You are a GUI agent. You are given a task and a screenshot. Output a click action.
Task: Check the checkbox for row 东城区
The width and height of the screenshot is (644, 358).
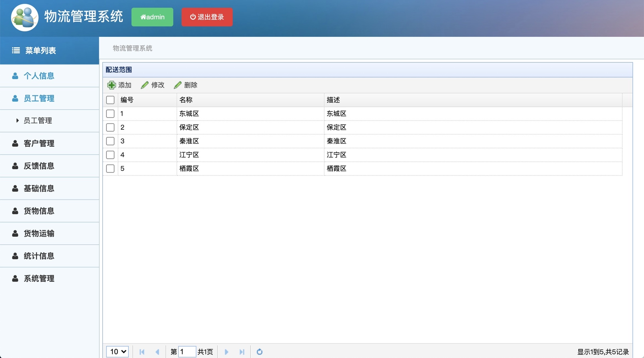point(110,114)
